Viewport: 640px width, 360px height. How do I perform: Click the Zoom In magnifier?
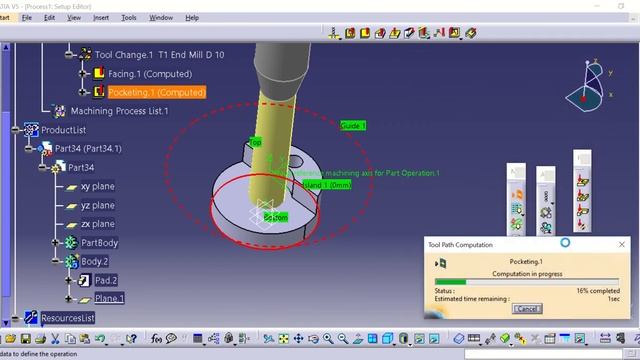pos(328,338)
